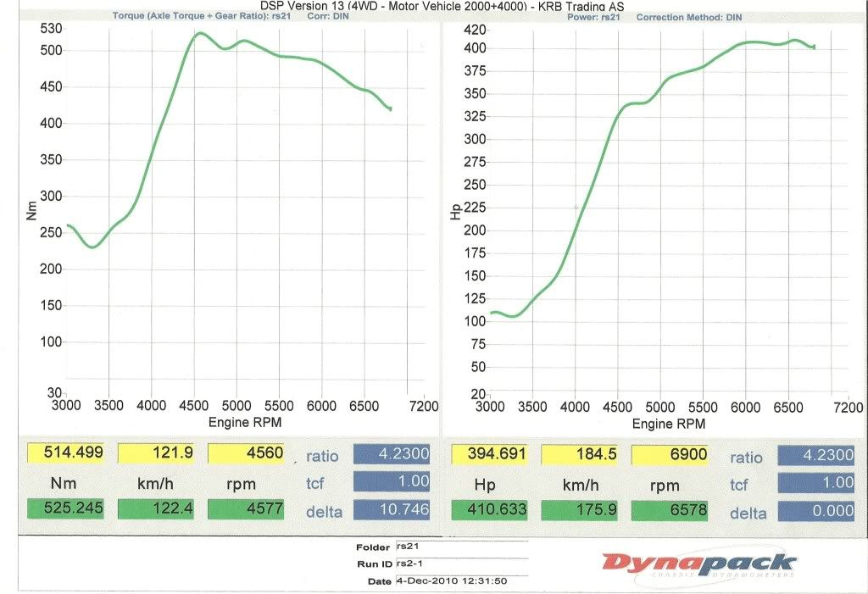Image resolution: width=868 pixels, height=594 pixels.
Task: Click the yellow 121.9 km/h field
Action: click(155, 453)
